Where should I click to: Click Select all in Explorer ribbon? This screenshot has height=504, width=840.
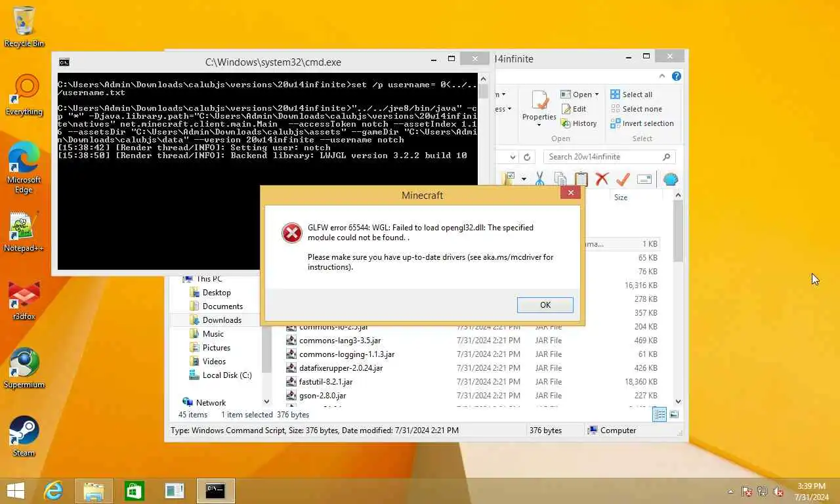(x=631, y=94)
